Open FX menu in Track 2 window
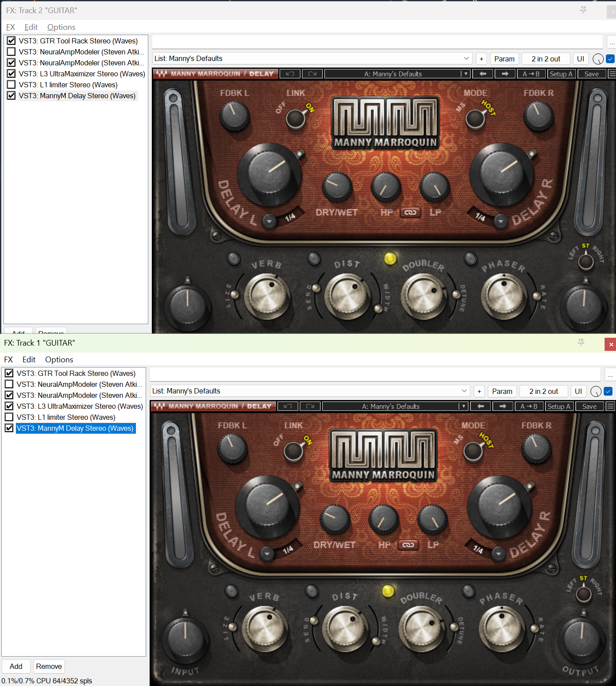The width and height of the screenshot is (616, 686). [x=11, y=27]
